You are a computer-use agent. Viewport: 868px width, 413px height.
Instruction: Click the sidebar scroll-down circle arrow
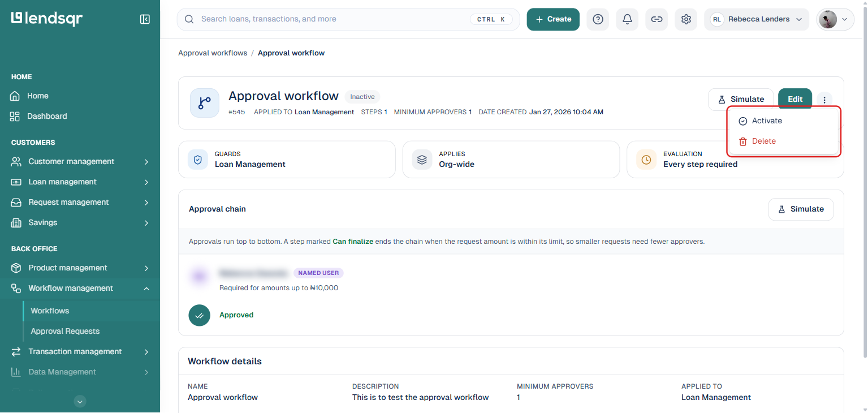click(x=80, y=401)
